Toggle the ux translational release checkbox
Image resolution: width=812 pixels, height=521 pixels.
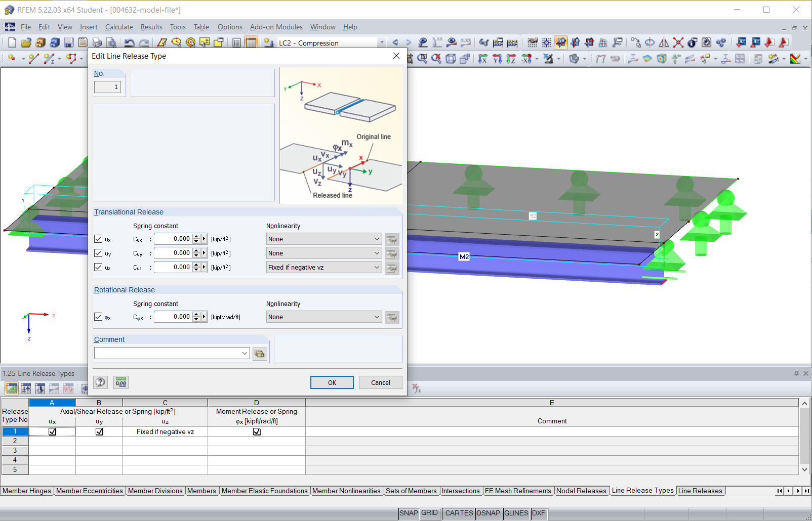click(98, 239)
